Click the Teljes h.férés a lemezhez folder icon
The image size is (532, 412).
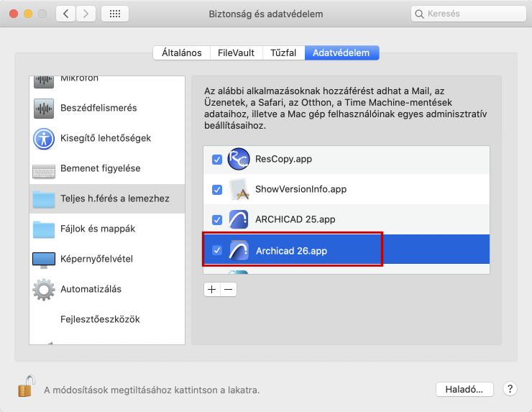[44, 199]
